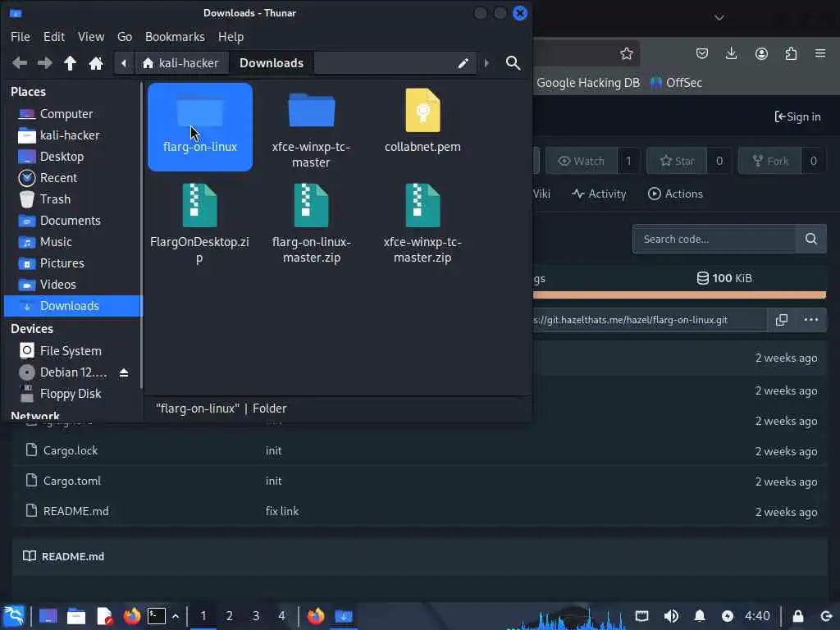The height and width of the screenshot is (630, 840).
Task: Open File System under Devices
Action: click(72, 351)
